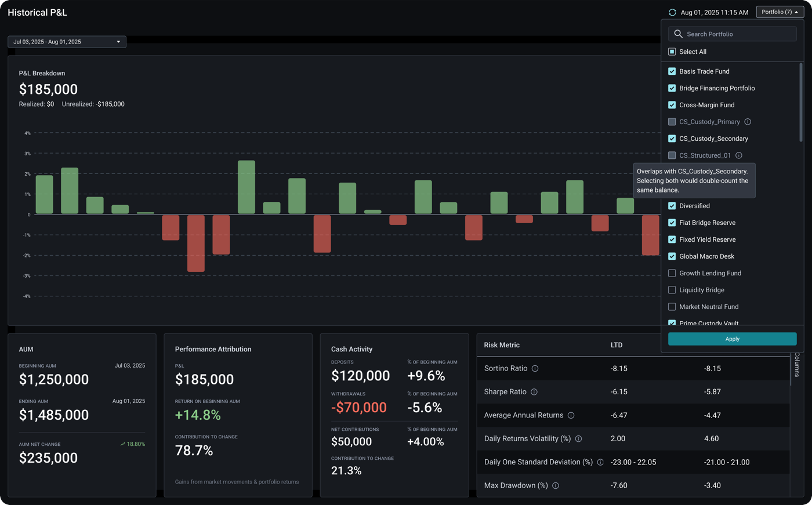Click the Aug 01, 2025 11:15 AM timestamp
812x505 pixels.
pos(715,12)
